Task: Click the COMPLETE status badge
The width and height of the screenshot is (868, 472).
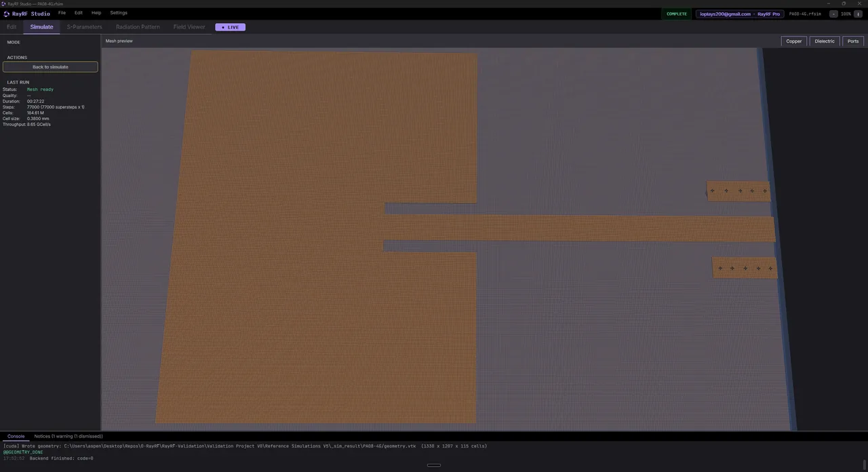Action: pos(677,14)
